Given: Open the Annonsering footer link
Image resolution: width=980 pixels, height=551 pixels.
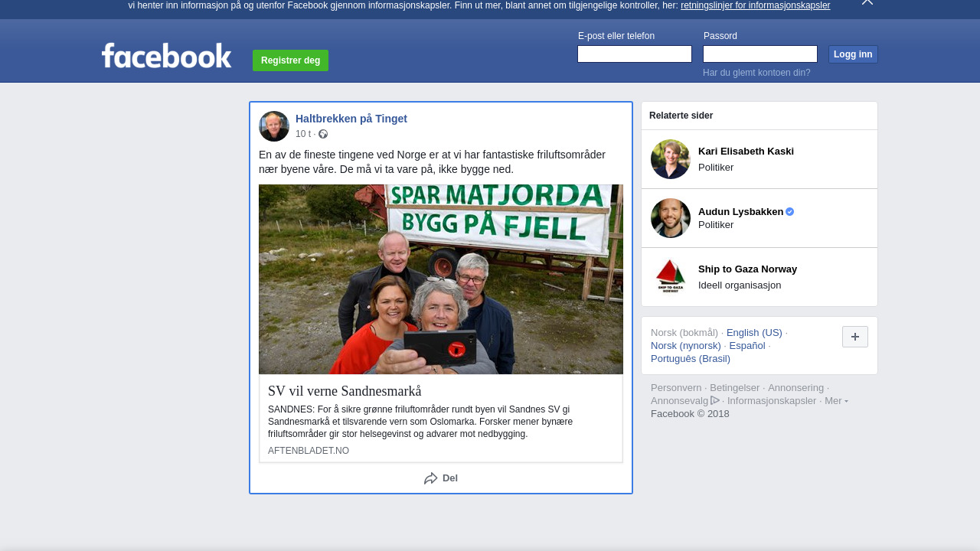Looking at the screenshot, I should tap(795, 388).
